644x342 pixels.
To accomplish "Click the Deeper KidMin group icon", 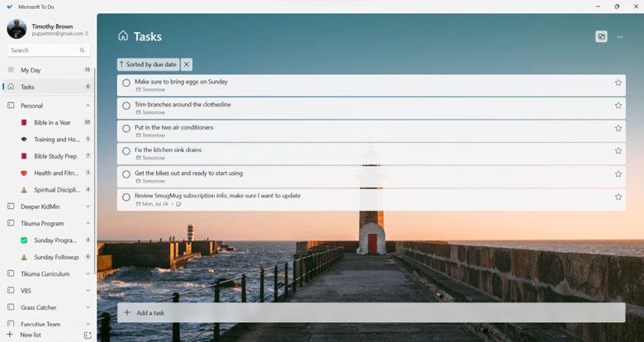I will [x=11, y=207].
